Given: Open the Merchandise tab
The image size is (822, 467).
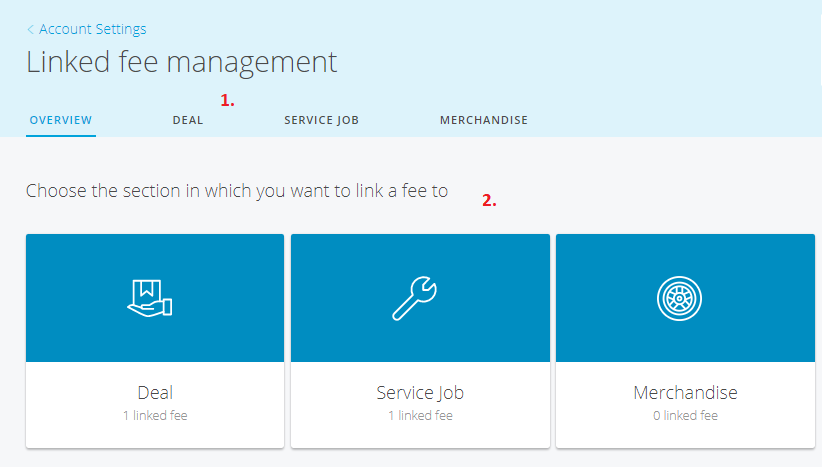Looking at the screenshot, I should 484,120.
